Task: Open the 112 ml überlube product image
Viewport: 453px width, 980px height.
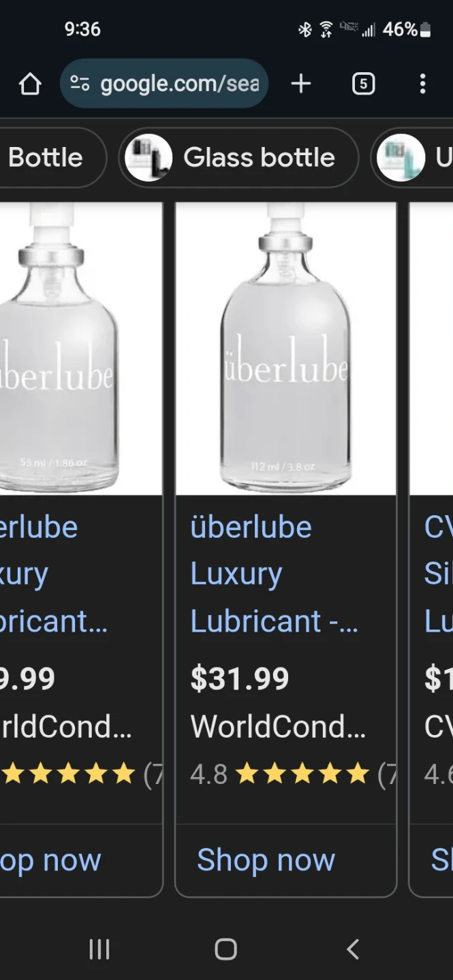Action: (x=285, y=348)
